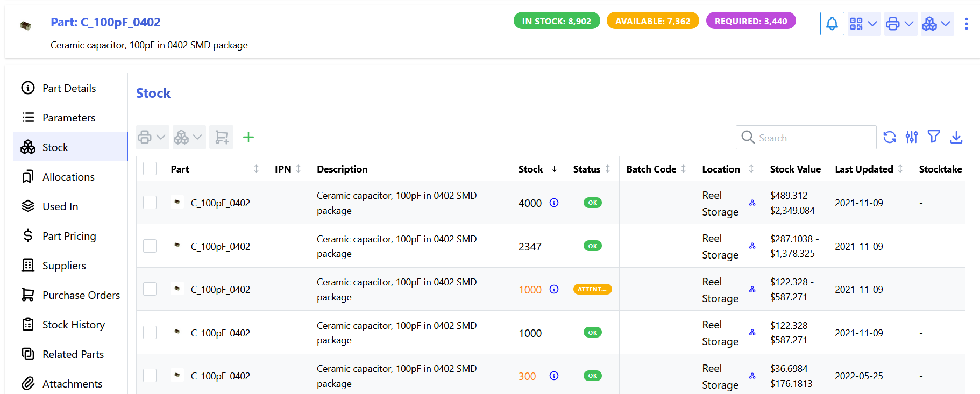
Task: Click the Part: C_100pF_0402 title link
Action: coord(105,22)
